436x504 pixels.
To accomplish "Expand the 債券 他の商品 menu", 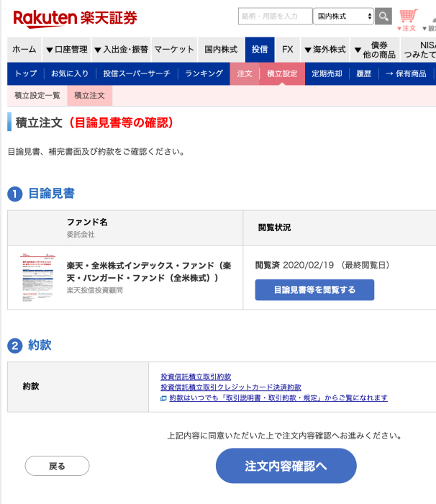I will click(x=375, y=50).
